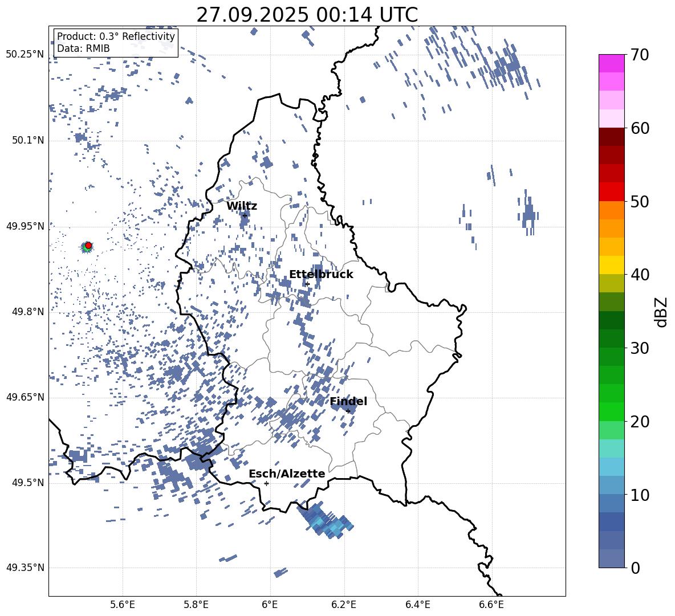
Task: Click the 50.1°N latitude label
Action: point(29,140)
